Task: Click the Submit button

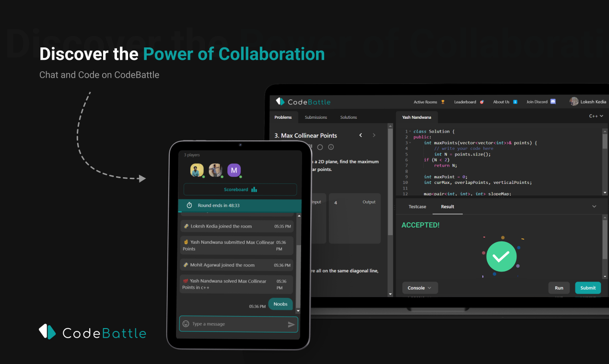Action: pos(588,288)
